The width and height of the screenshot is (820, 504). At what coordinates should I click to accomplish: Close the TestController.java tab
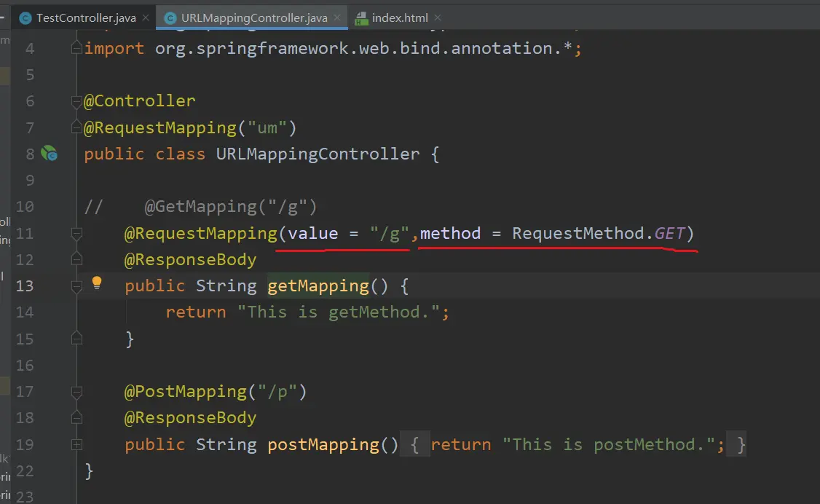(x=146, y=17)
